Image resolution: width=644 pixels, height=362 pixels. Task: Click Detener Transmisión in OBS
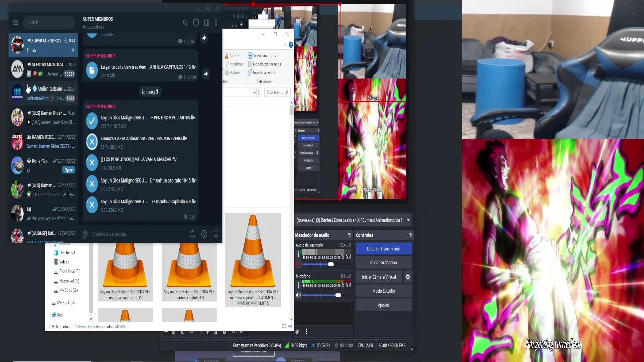384,249
